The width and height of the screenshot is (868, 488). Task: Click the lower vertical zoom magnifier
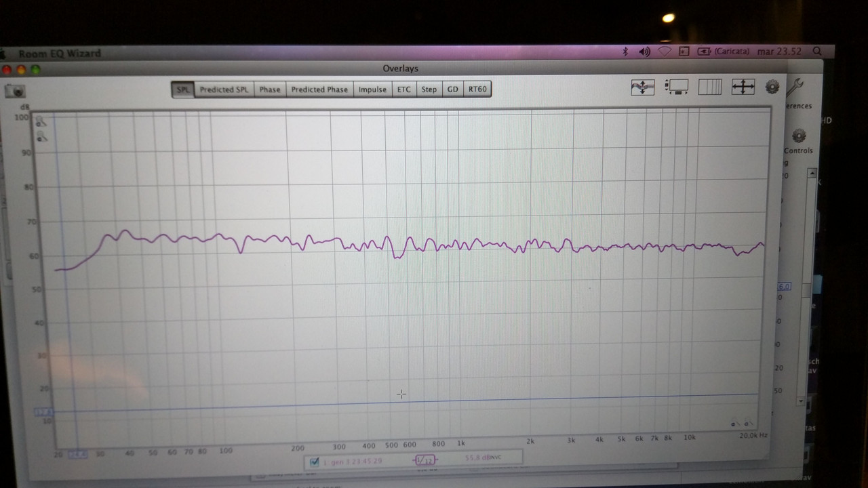(x=42, y=138)
